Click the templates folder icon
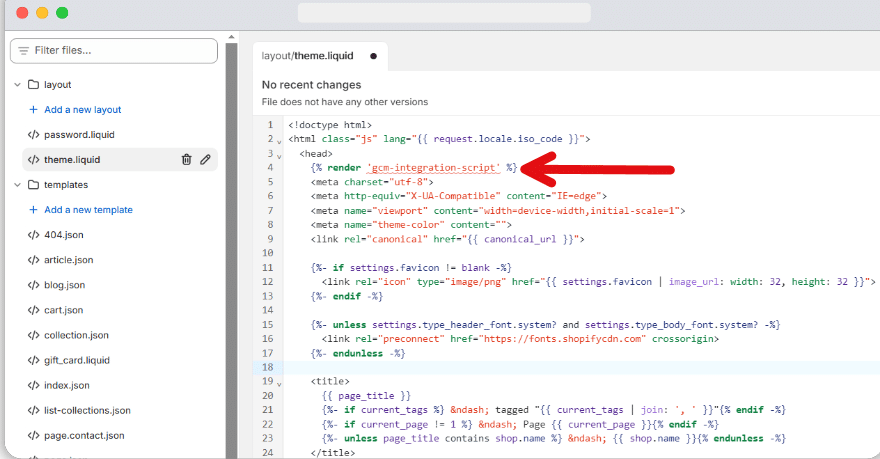This screenshot has height=459, width=880. [33, 185]
